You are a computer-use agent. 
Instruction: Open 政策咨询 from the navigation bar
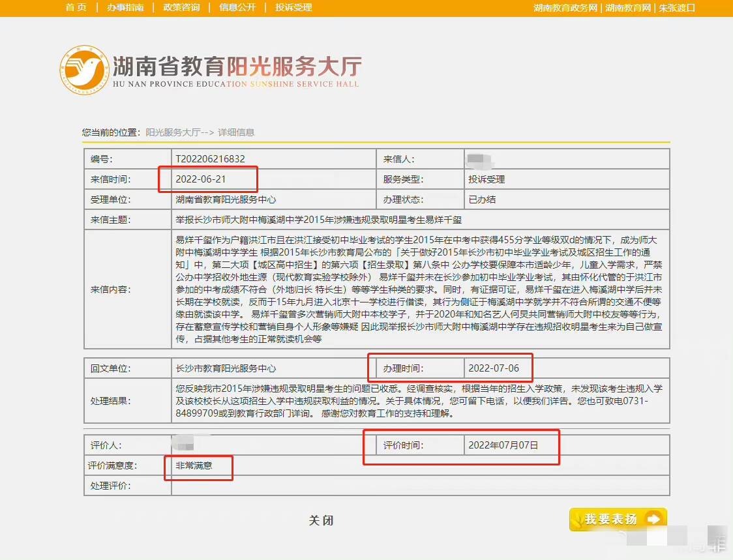coord(181,8)
